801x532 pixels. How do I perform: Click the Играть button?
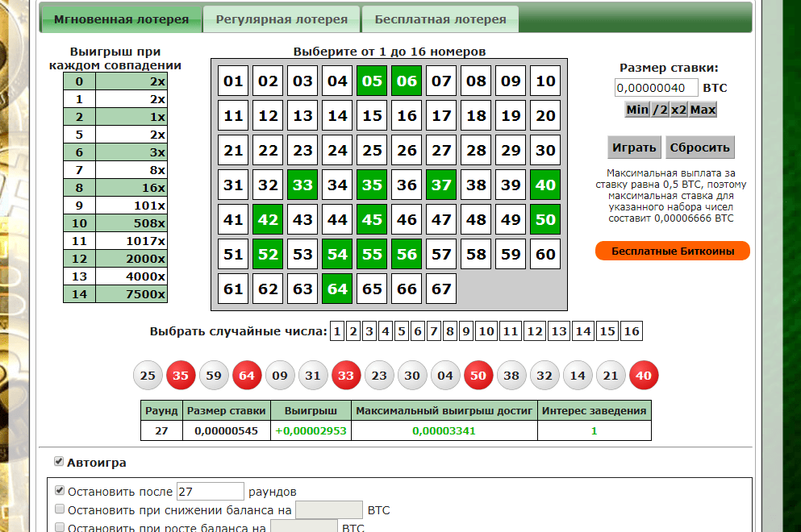pyautogui.click(x=634, y=148)
